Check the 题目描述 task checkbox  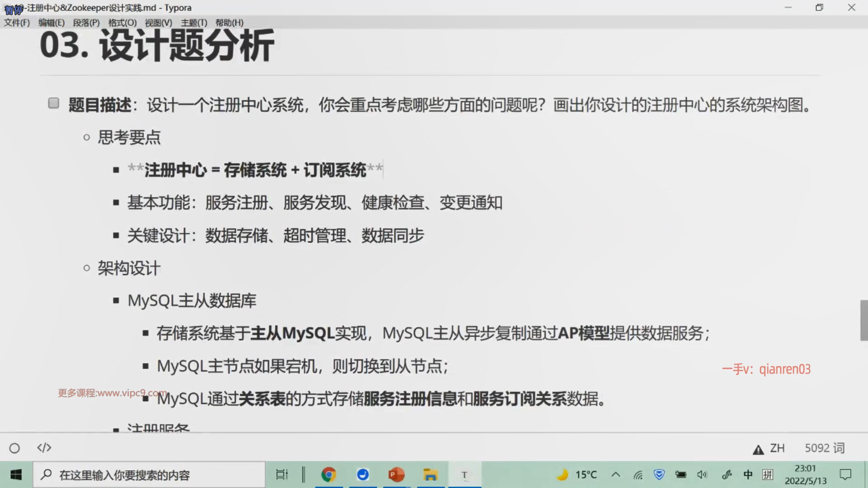pyautogui.click(x=53, y=103)
